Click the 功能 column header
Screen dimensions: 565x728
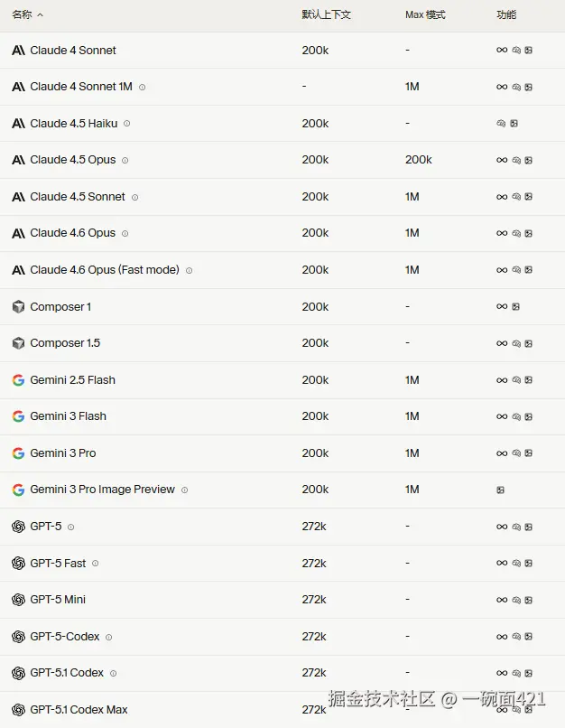pyautogui.click(x=506, y=15)
